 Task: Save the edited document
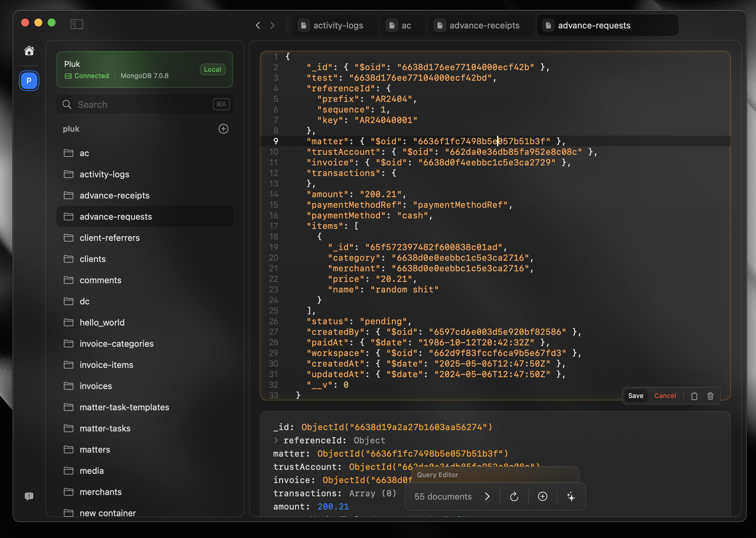[636, 395]
